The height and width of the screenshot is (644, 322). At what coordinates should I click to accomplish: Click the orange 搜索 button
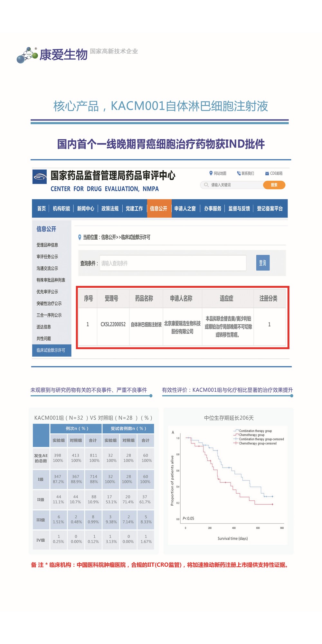coord(274,185)
